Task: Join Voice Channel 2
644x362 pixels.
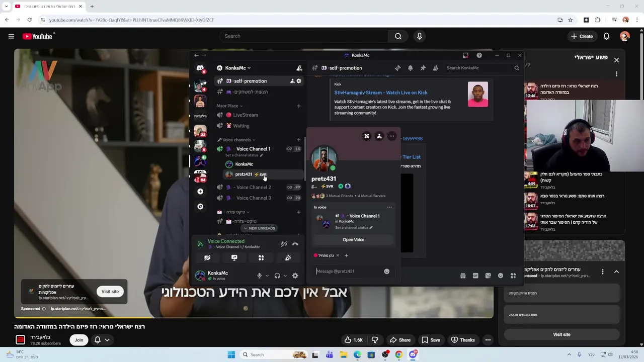Action: pos(260,187)
